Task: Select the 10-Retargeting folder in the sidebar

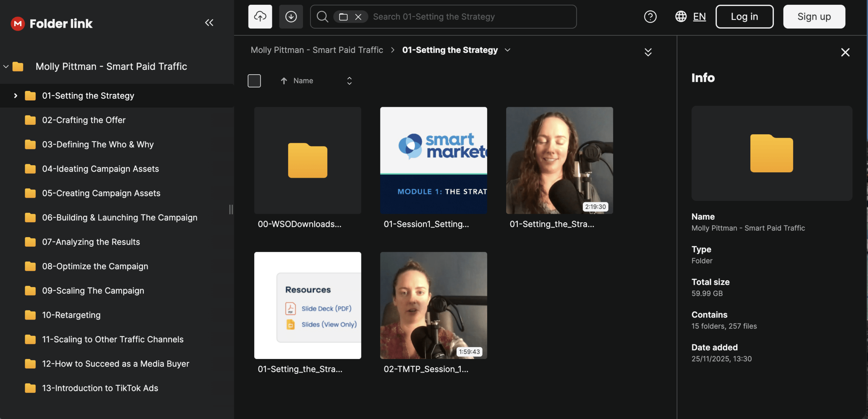Action: point(71,315)
